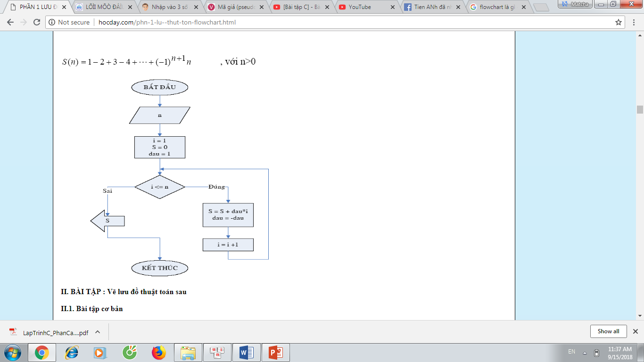Open Windows Media Player from the taskbar
Viewport: 644px width, 362px height.
(x=99, y=353)
